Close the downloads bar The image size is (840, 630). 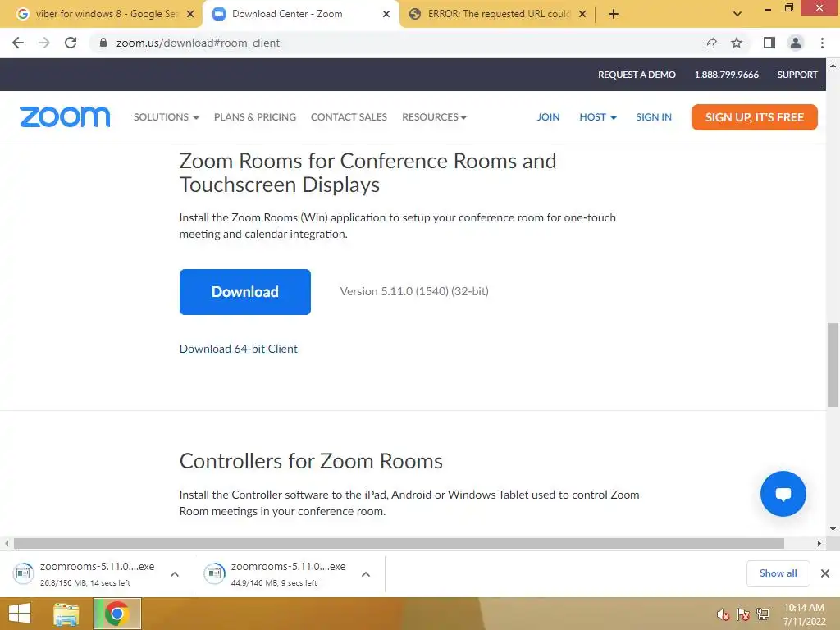tap(825, 573)
